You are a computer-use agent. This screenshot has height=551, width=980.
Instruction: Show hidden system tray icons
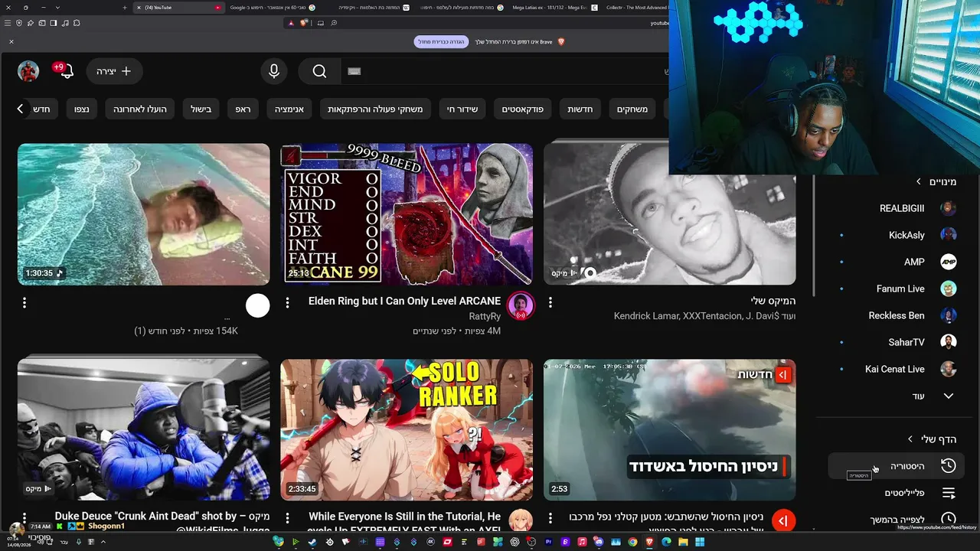103,542
